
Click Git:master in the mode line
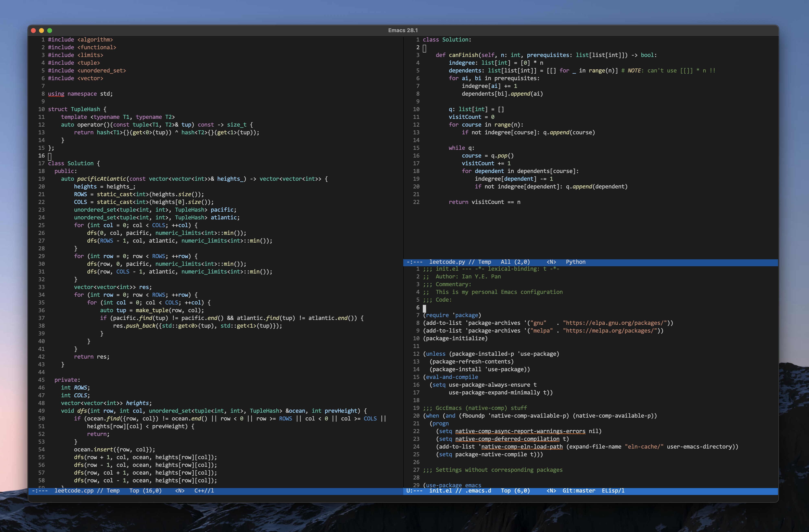coord(578,490)
